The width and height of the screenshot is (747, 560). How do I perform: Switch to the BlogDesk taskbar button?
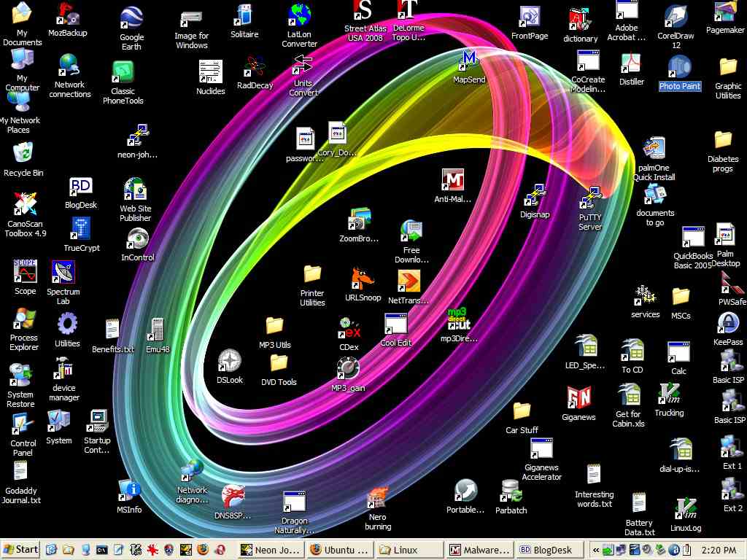pyautogui.click(x=550, y=550)
